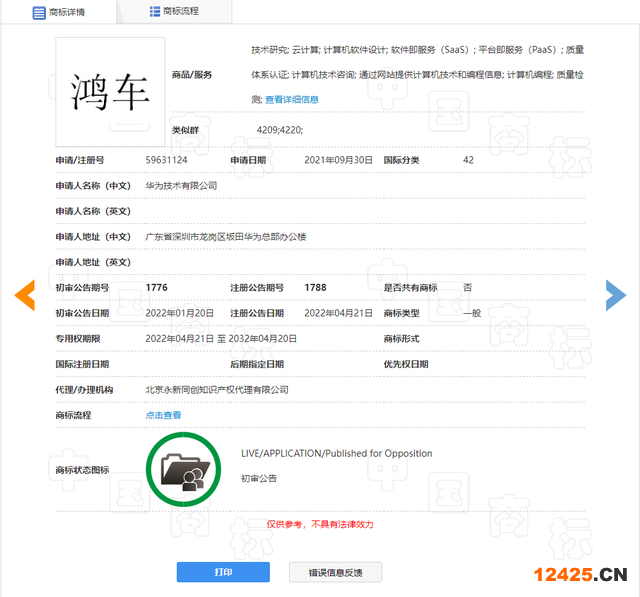
Task: Click the similar group value 4209;4220
Action: point(279,130)
